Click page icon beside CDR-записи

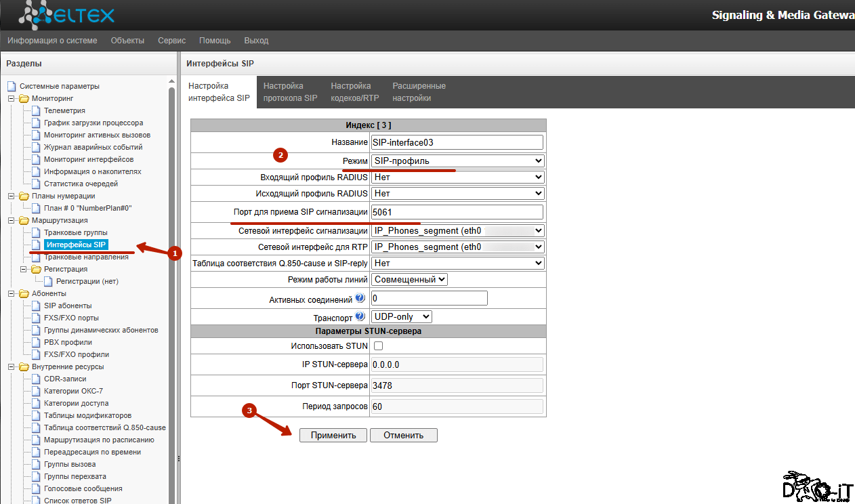(x=36, y=379)
